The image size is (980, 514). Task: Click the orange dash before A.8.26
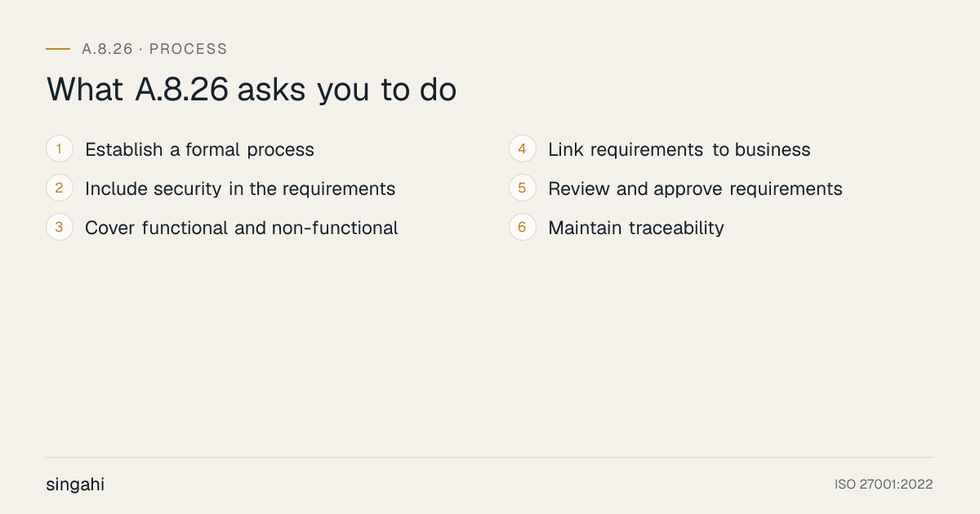[58, 49]
